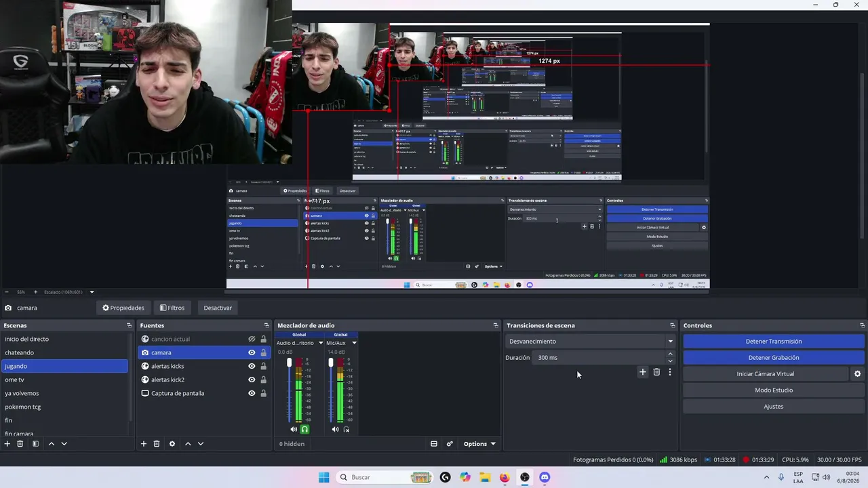The width and height of the screenshot is (868, 488).
Task: Toggle the green headphone monitoring icon
Action: coord(304,429)
